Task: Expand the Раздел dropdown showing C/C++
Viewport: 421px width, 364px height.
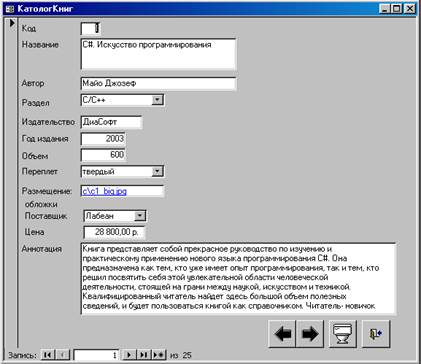Action: (x=157, y=100)
